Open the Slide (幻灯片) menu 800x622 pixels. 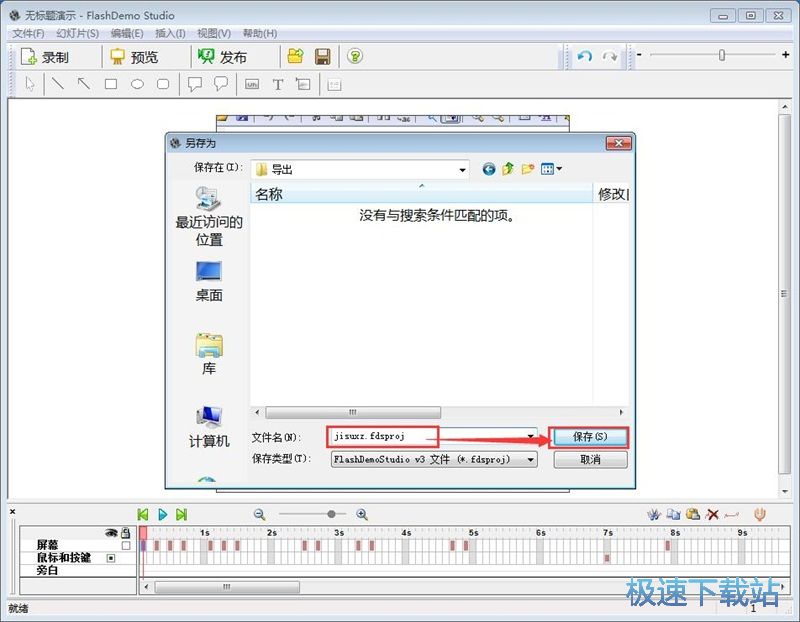click(x=77, y=33)
